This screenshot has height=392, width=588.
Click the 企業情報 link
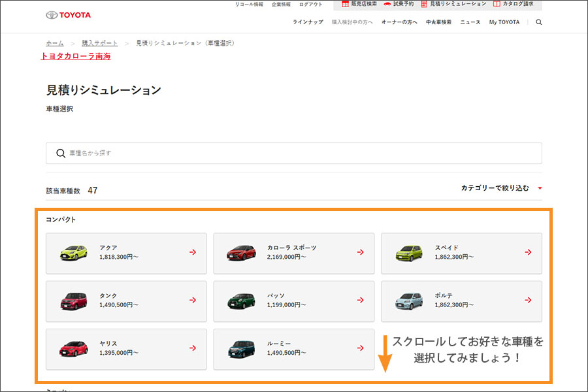tap(281, 5)
